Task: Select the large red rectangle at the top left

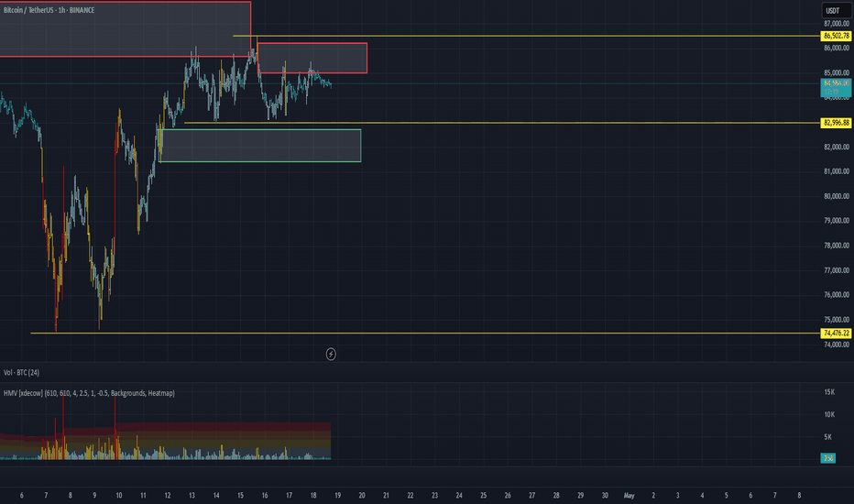Action: pos(125,29)
